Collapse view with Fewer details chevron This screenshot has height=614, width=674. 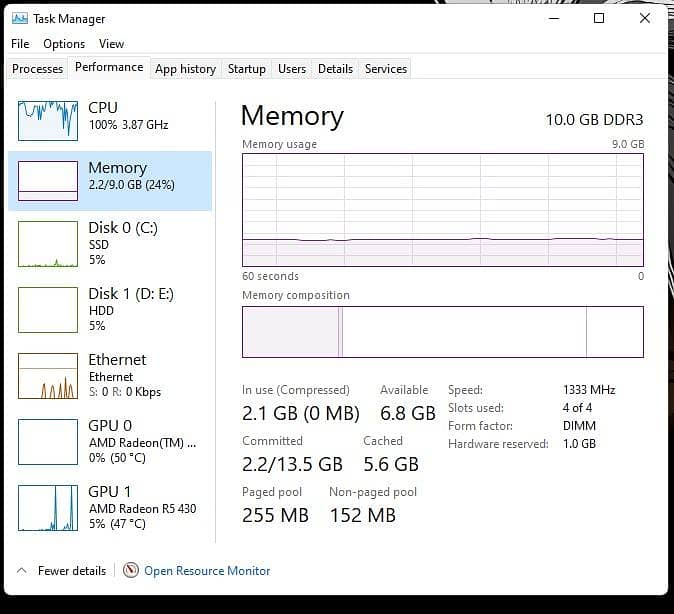click(21, 571)
